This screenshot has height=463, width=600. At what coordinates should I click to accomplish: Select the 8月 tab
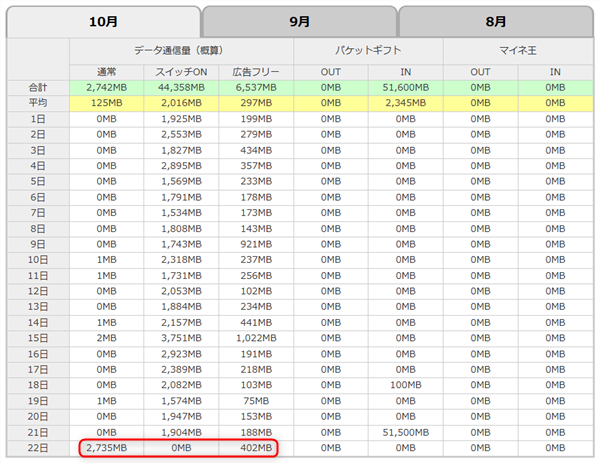pos(495,20)
